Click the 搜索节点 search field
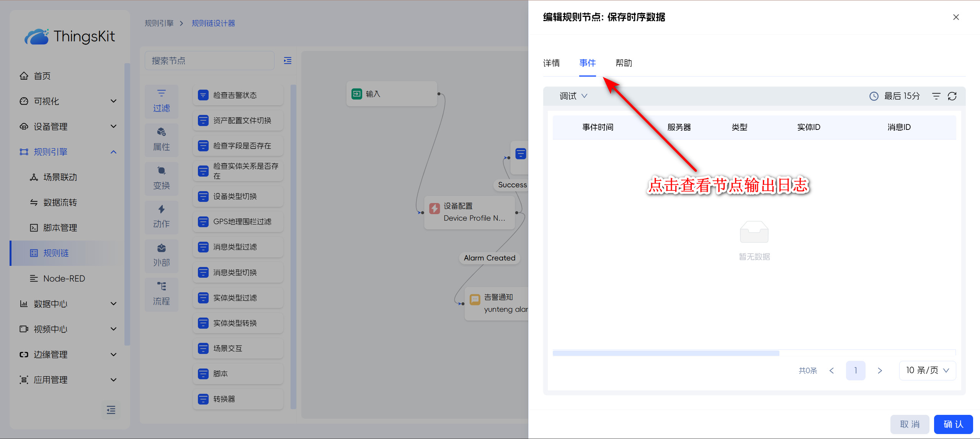This screenshot has width=980, height=439. [x=209, y=61]
